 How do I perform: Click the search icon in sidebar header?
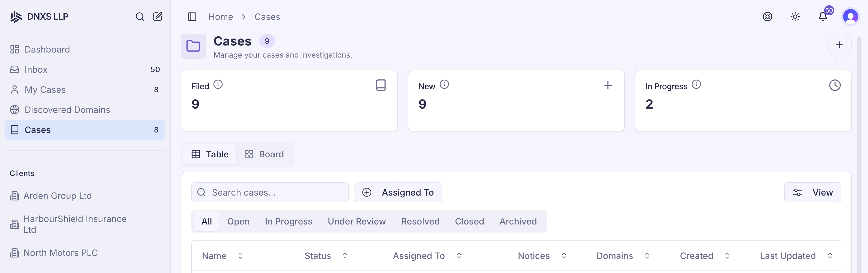pos(140,17)
